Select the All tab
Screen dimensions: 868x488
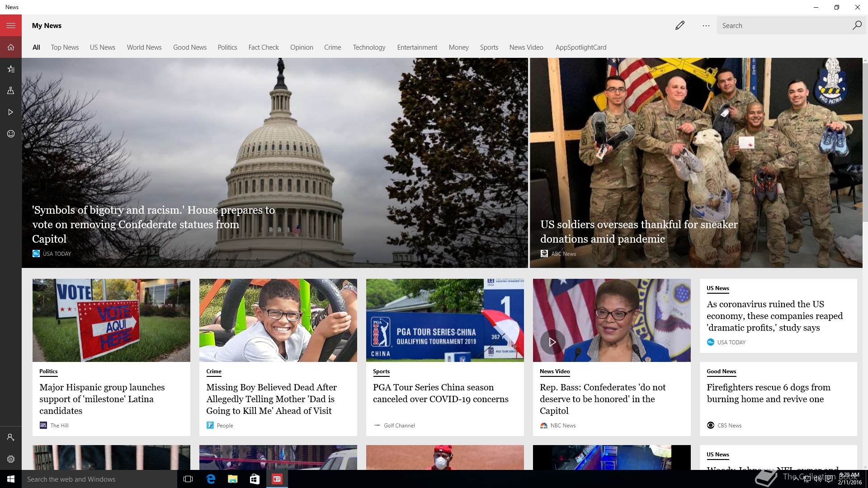(36, 47)
